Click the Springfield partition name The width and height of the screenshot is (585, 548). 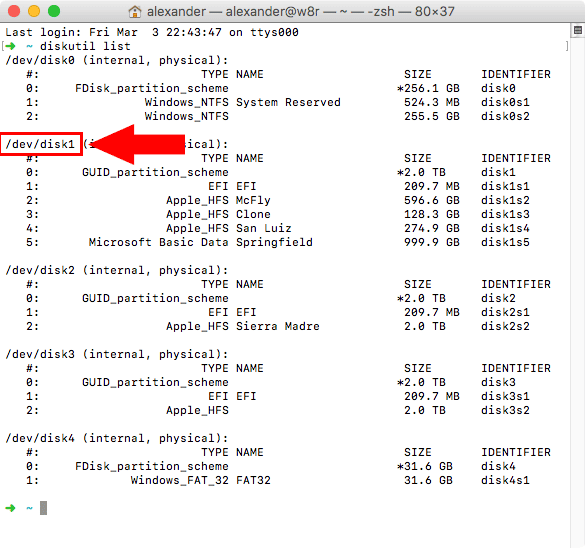click(x=274, y=242)
